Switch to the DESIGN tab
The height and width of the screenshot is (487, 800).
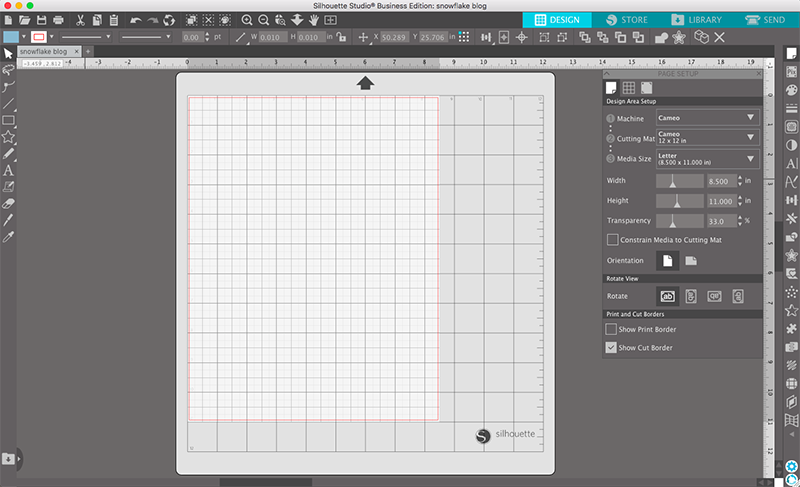click(x=557, y=20)
